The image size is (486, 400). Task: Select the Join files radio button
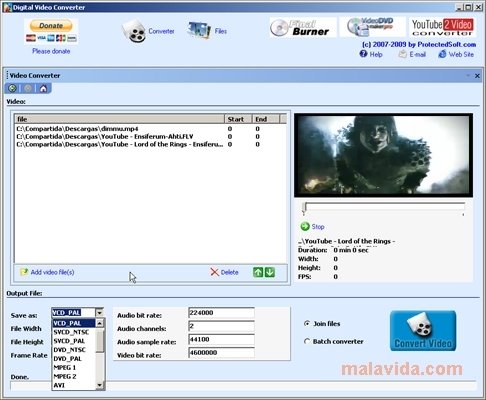307,324
